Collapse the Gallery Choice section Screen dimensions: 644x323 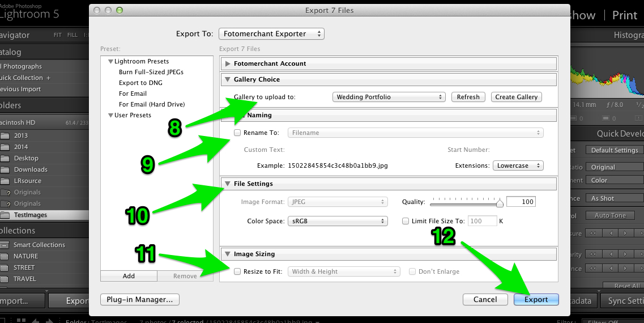coord(228,79)
